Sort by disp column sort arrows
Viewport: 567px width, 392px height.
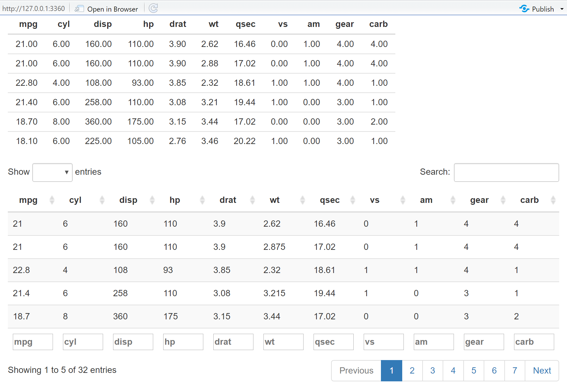tap(152, 200)
